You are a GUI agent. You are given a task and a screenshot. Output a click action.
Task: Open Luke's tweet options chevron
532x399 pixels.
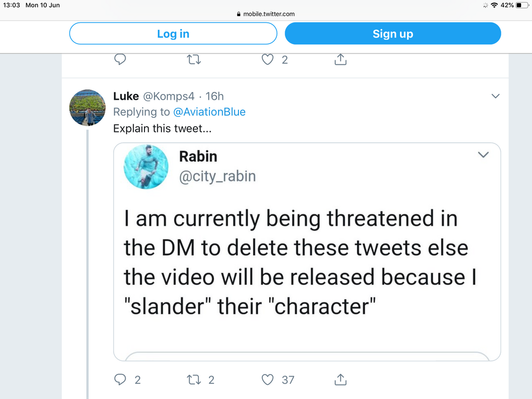point(495,96)
